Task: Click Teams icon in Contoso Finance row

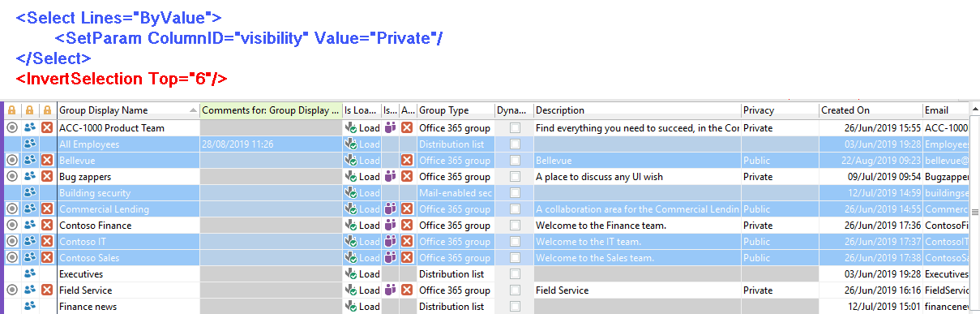Action: click(x=390, y=225)
